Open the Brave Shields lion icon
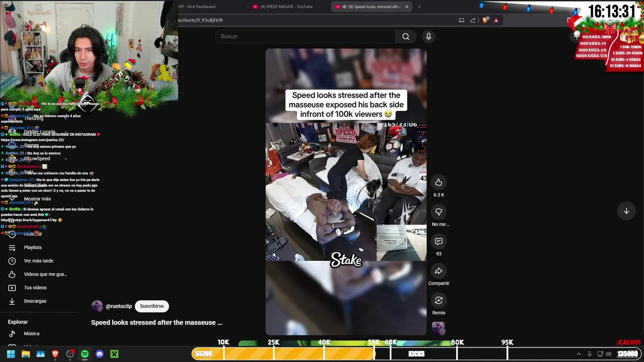Image resolution: width=644 pixels, height=362 pixels. [x=485, y=20]
